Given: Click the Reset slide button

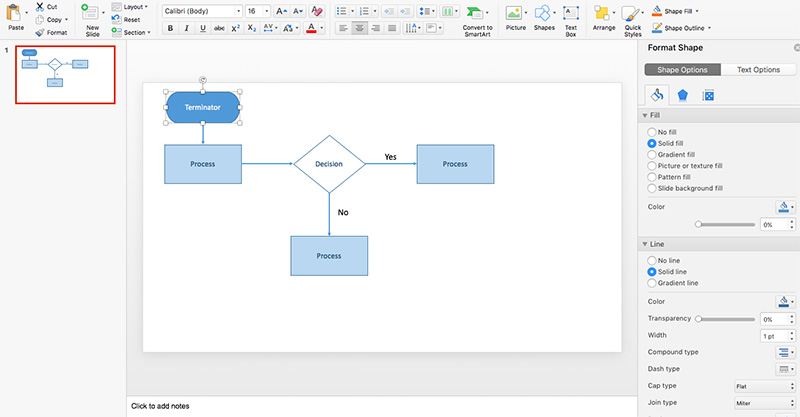Looking at the screenshot, I should [x=127, y=19].
